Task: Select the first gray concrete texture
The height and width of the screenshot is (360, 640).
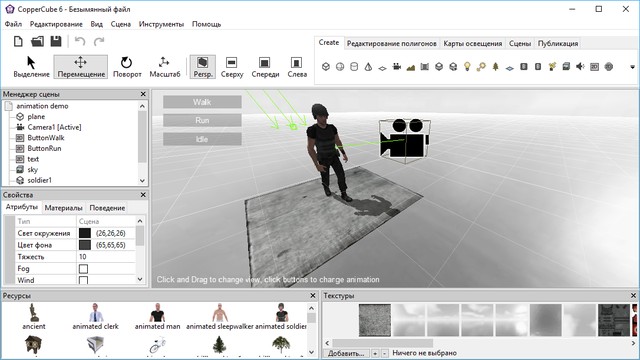Action: coord(375,320)
